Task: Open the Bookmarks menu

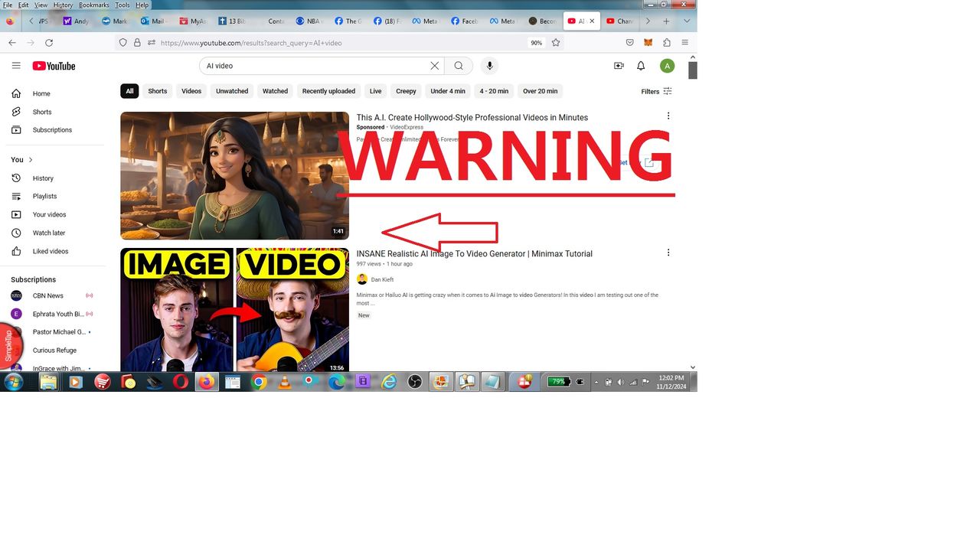Action: pyautogui.click(x=93, y=5)
